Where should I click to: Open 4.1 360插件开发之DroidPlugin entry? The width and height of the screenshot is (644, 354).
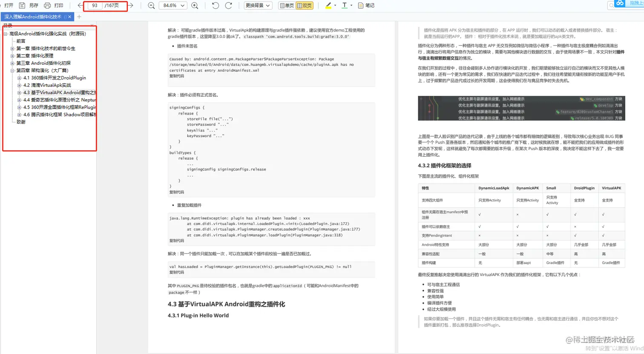pos(55,78)
